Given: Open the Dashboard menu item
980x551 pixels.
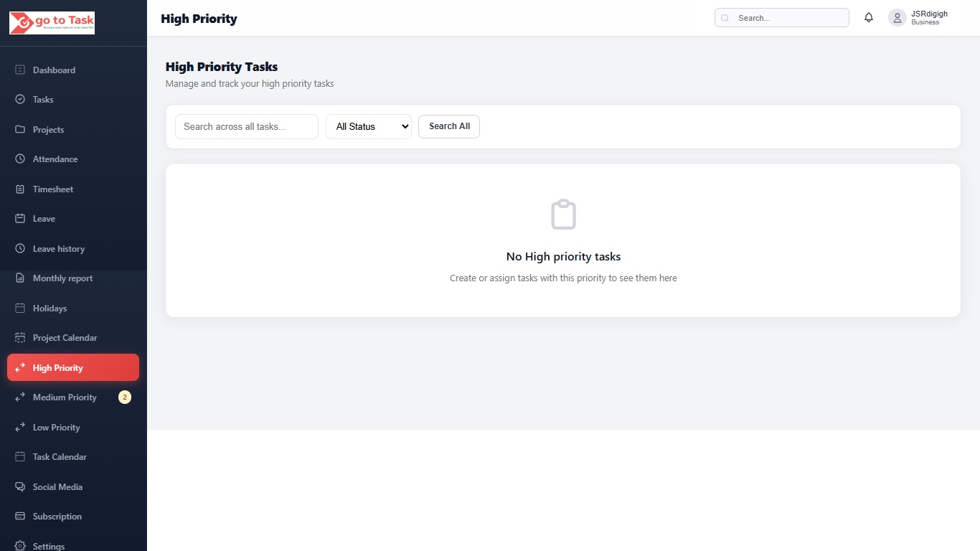Looking at the screenshot, I should 73,70.
